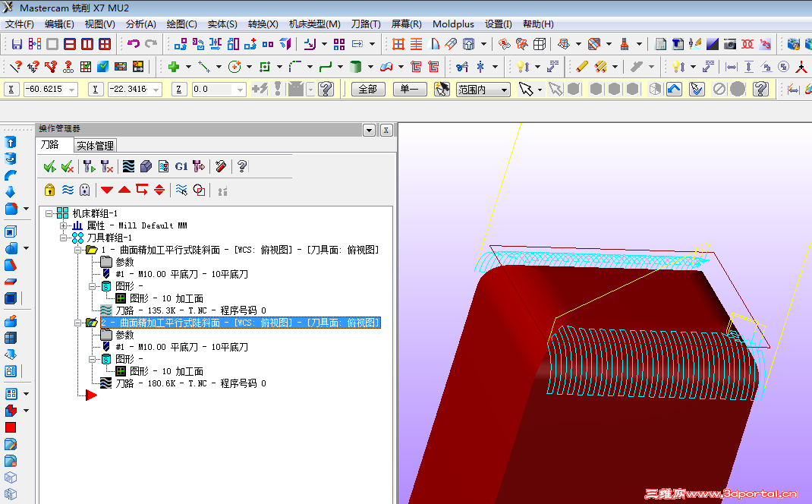The height and width of the screenshot is (504, 812).
Task: Collapse operation 1 曲面精加工平行式陡斜面
Action: [77, 250]
